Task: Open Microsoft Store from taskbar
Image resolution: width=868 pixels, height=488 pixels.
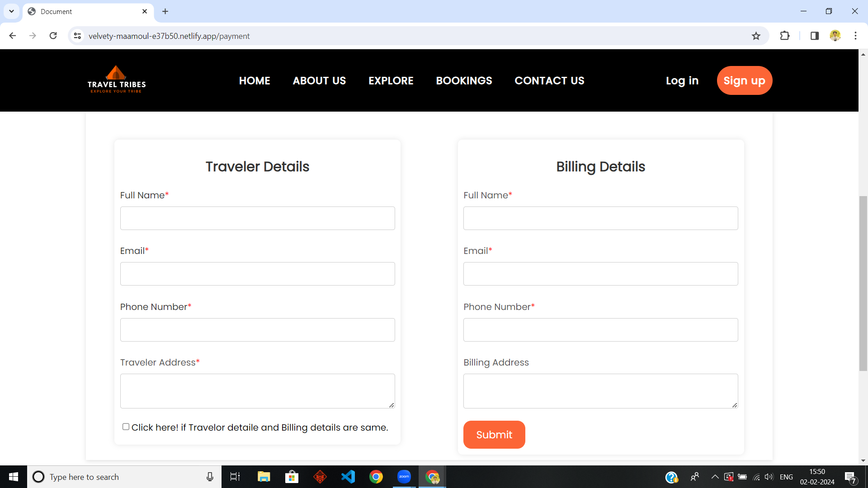Action: pos(292,477)
